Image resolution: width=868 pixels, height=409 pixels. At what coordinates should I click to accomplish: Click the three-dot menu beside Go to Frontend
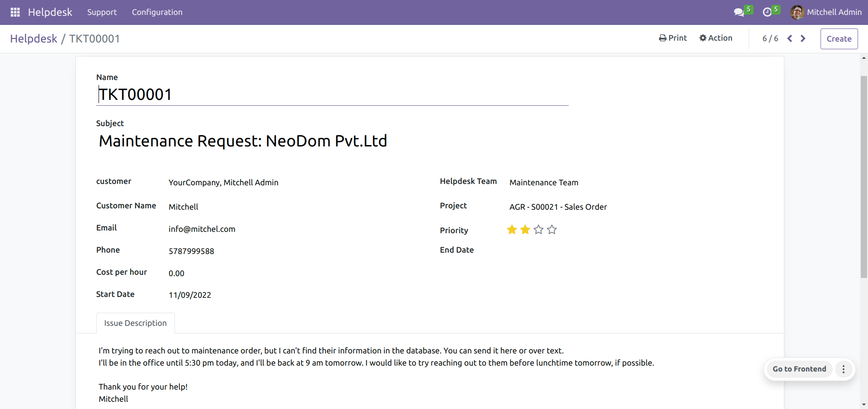[x=843, y=369]
